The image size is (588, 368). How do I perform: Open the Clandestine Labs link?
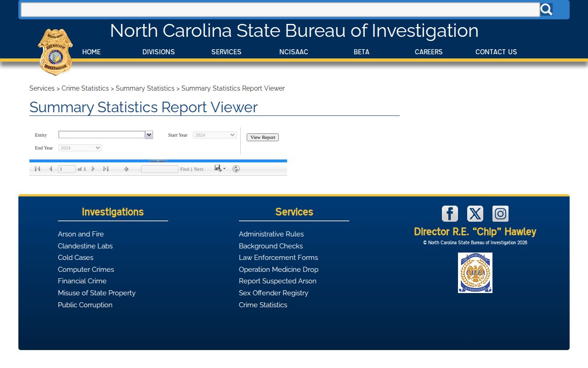pos(85,246)
